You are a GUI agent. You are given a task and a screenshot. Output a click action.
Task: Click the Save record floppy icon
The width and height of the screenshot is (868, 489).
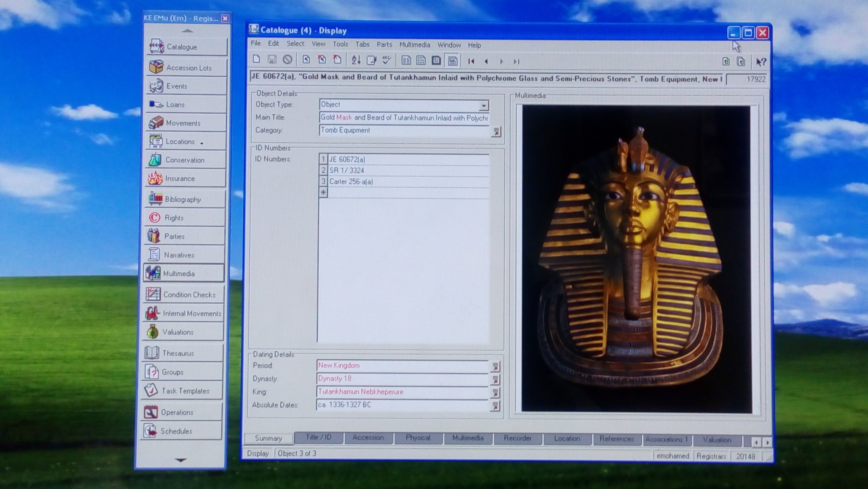(272, 59)
